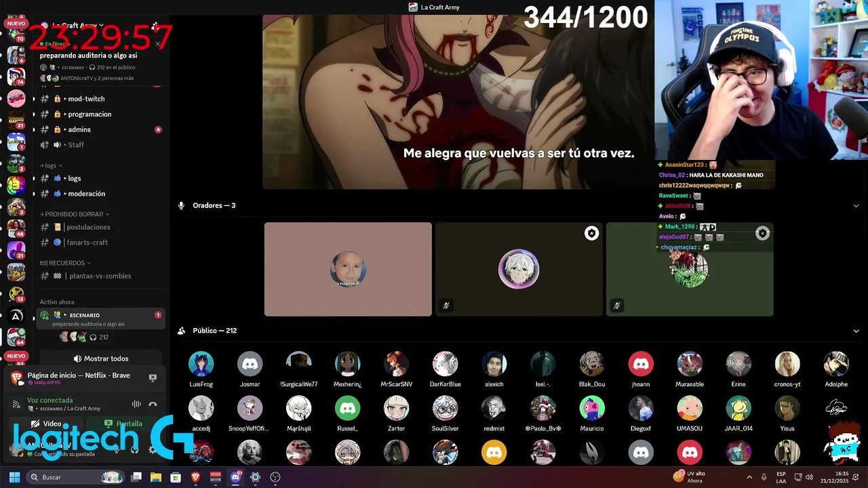Screen dimensions: 868x488
Task: Open Brave browser from the taskbar
Action: coord(196,477)
